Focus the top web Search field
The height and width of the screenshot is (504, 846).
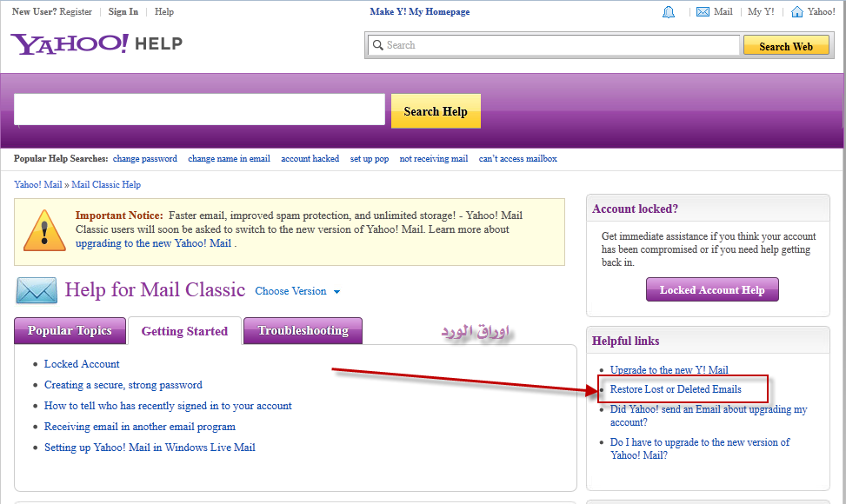553,45
